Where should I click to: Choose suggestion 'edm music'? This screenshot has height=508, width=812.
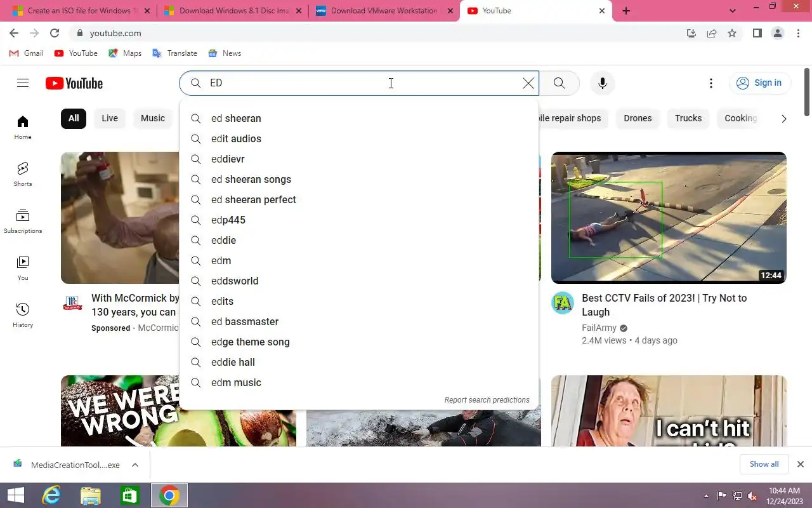pyautogui.click(x=359, y=382)
